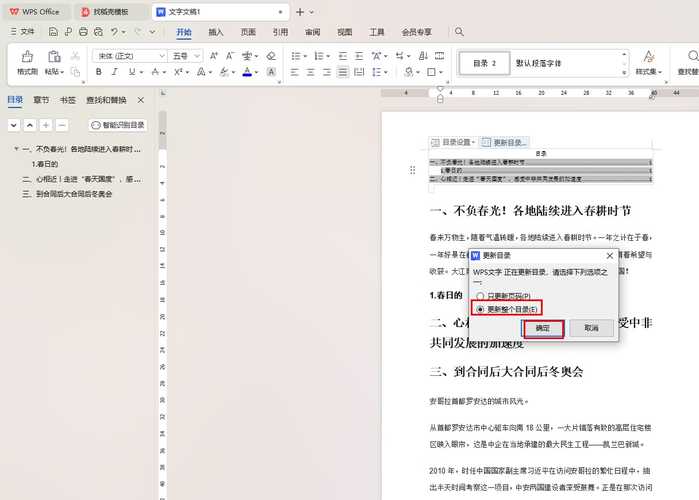This screenshot has width=699, height=500.
Task: Switch to the 插入 ribbon tab
Action: click(216, 32)
